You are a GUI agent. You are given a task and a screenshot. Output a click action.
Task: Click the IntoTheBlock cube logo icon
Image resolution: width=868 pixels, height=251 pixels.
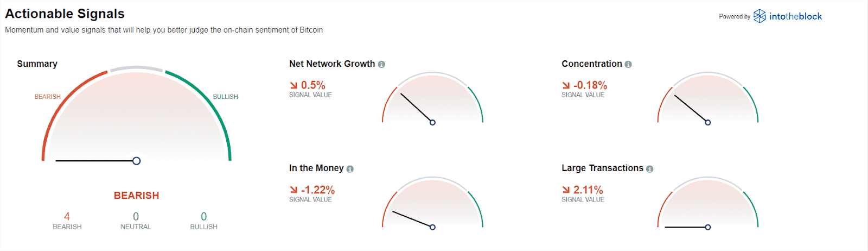[x=759, y=16]
